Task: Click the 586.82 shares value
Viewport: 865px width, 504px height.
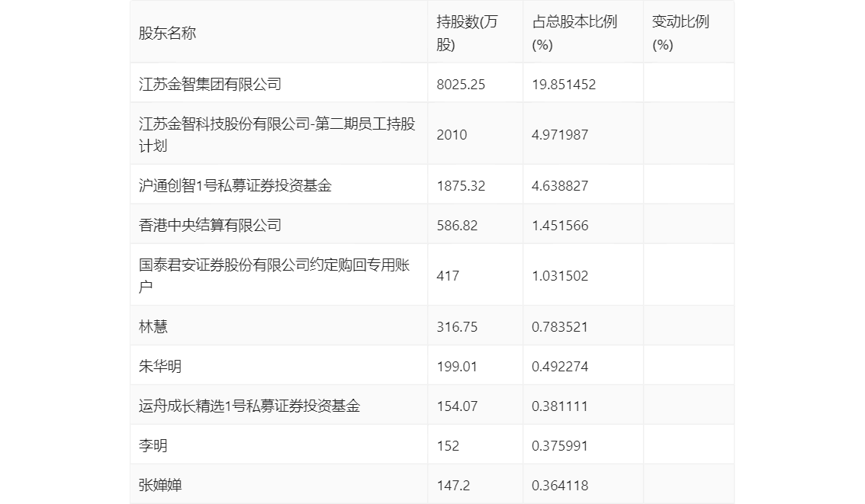Action: (457, 226)
